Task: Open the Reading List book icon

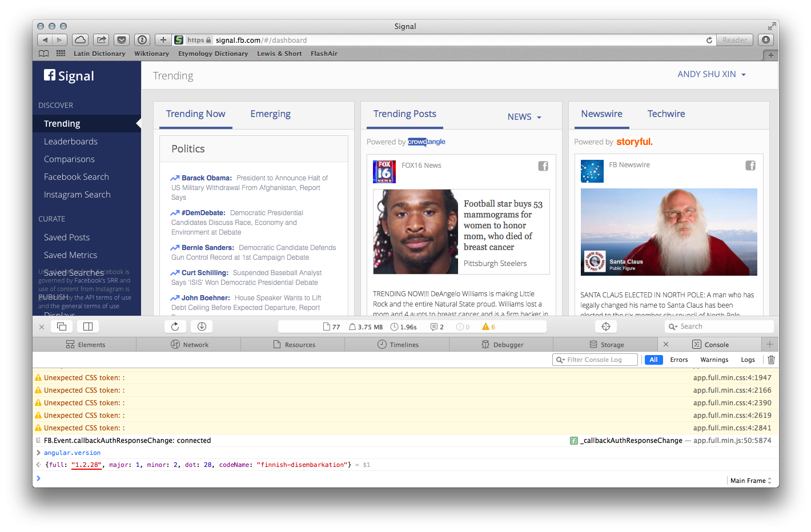Action: (x=43, y=54)
